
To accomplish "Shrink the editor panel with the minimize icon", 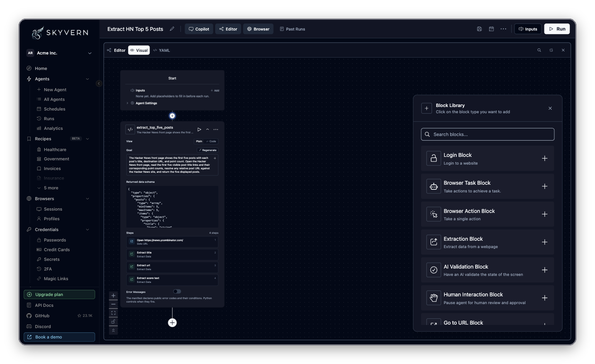I will [551, 50].
